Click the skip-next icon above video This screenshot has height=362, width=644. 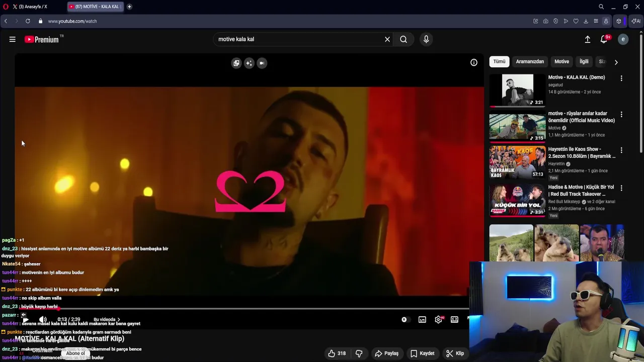point(262,63)
